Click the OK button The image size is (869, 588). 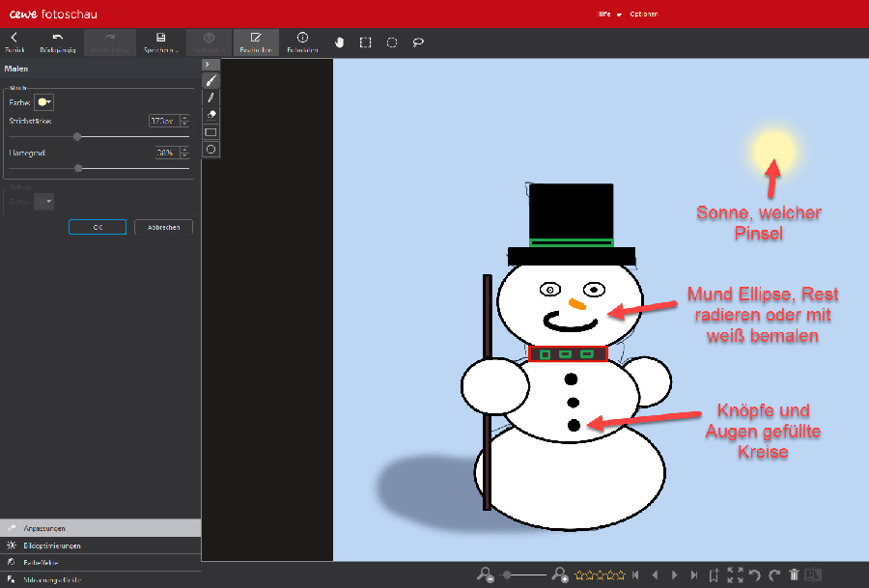[x=98, y=227]
